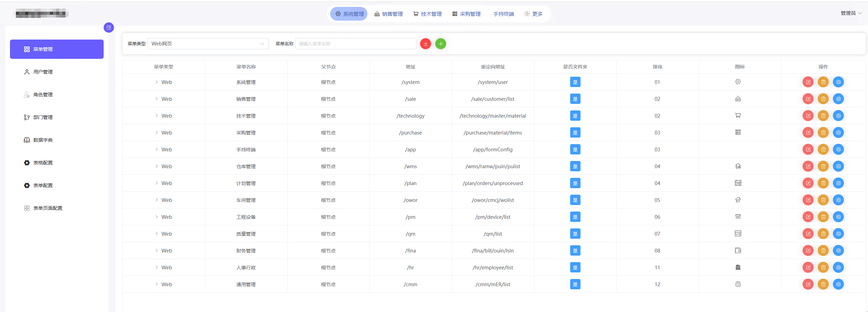Toggle the 是 folder switch on 采购管理 row
This screenshot has width=868, height=312.
point(575,132)
